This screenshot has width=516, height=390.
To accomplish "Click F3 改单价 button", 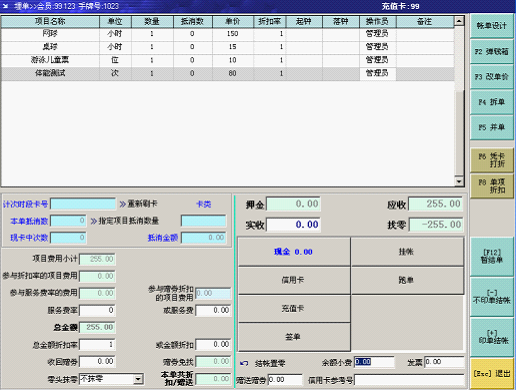I will (x=491, y=77).
